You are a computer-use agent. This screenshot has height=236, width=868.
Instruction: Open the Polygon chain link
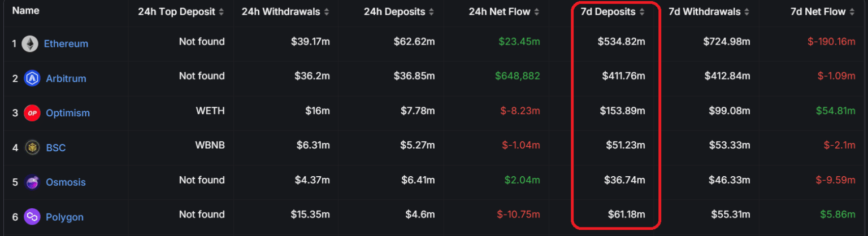[64, 217]
